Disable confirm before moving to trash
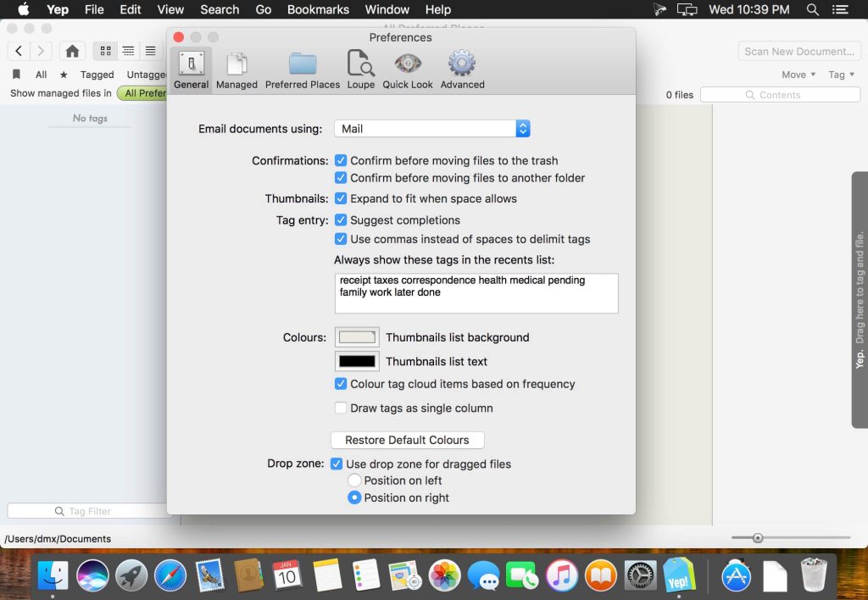 point(341,160)
